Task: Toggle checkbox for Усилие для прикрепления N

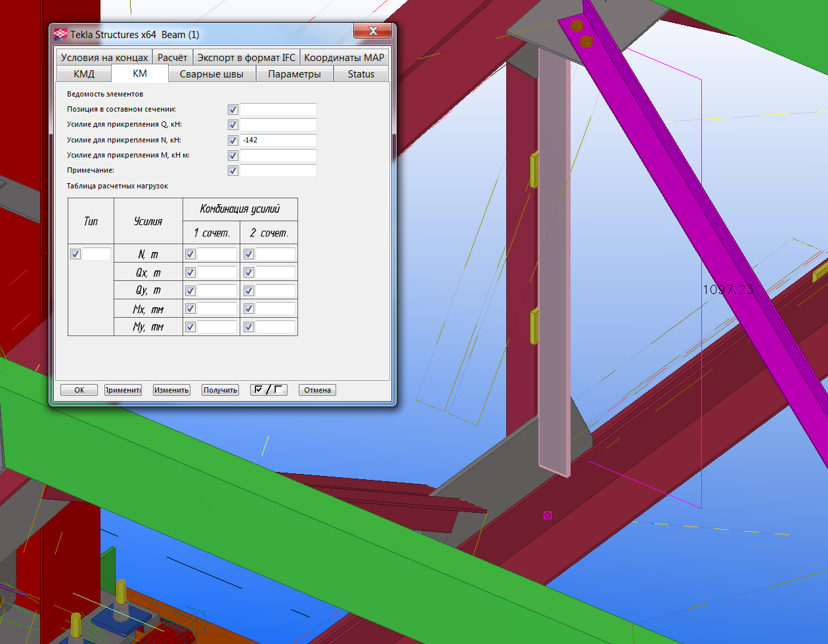Action: click(x=232, y=140)
